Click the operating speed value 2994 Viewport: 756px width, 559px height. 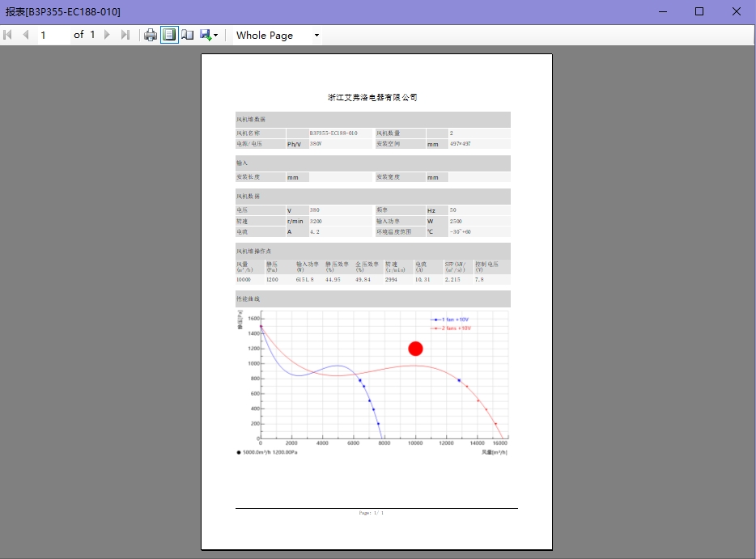391,280
